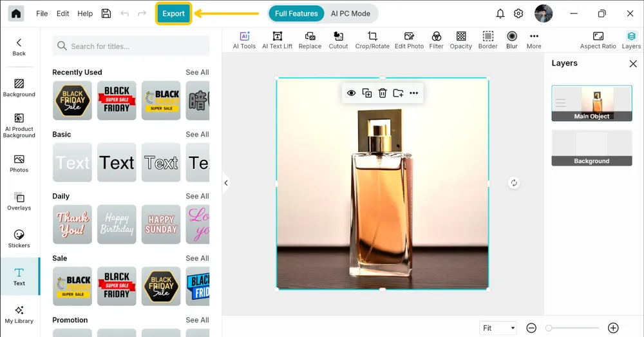The width and height of the screenshot is (644, 337).
Task: Apply the Blur tool
Action: click(x=512, y=41)
